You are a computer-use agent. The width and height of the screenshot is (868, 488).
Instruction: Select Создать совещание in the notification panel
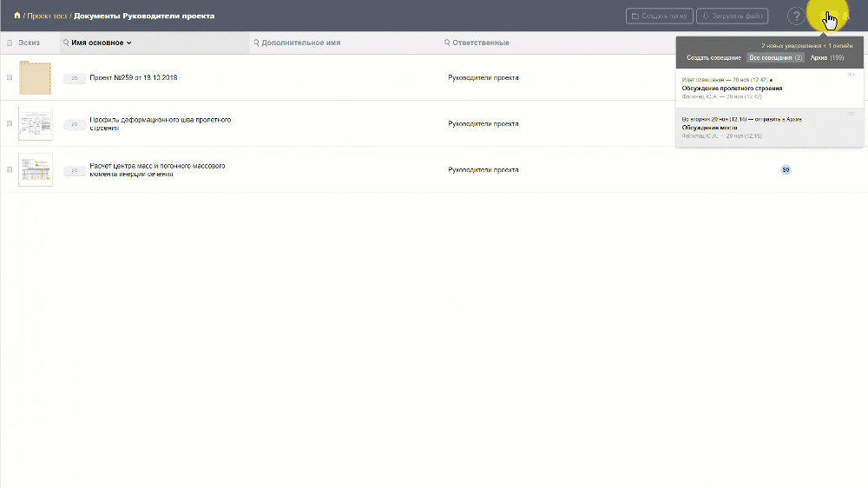713,57
